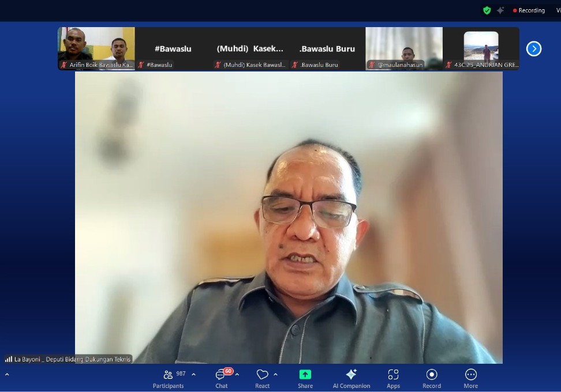Click the AI Companion label
The image size is (561, 392).
point(351,386)
